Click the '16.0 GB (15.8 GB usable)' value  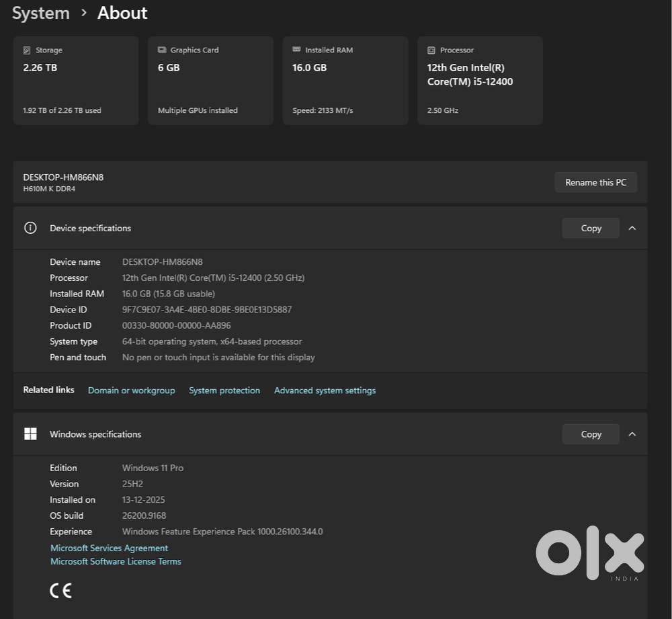pos(169,294)
